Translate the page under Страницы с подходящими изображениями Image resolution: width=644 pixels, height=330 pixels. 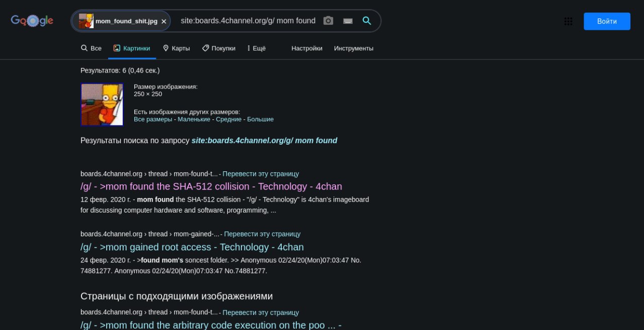[x=261, y=312]
